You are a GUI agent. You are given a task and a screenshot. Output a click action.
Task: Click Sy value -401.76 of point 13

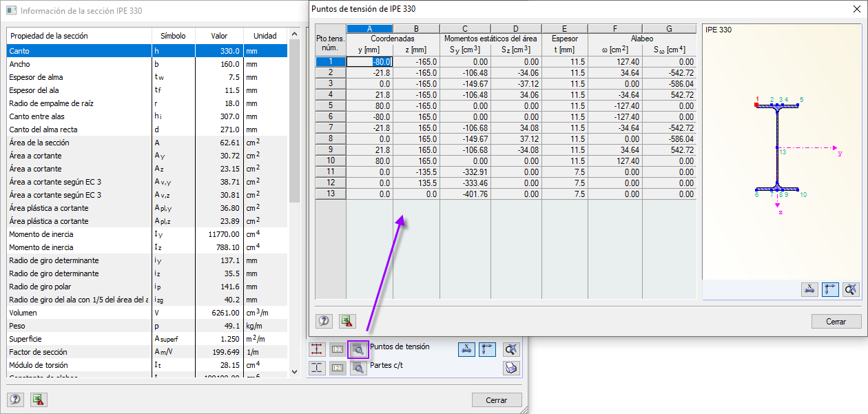(x=465, y=194)
